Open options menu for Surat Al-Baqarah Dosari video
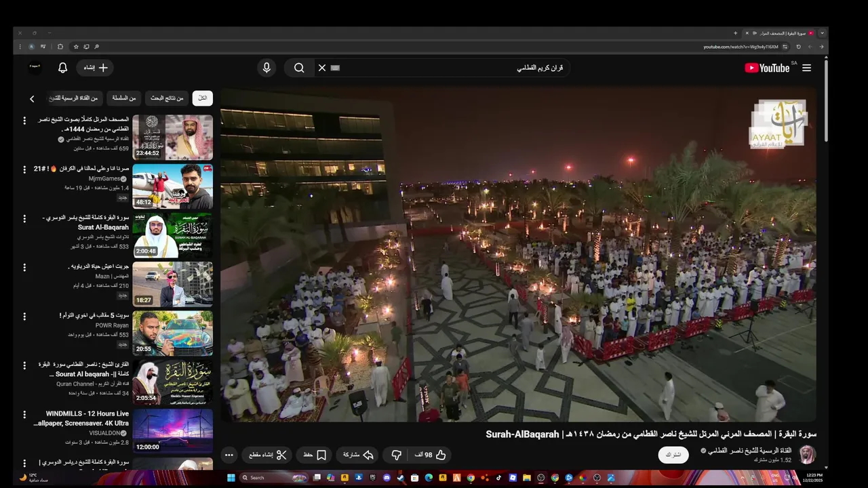The image size is (868, 488). coord(24,218)
